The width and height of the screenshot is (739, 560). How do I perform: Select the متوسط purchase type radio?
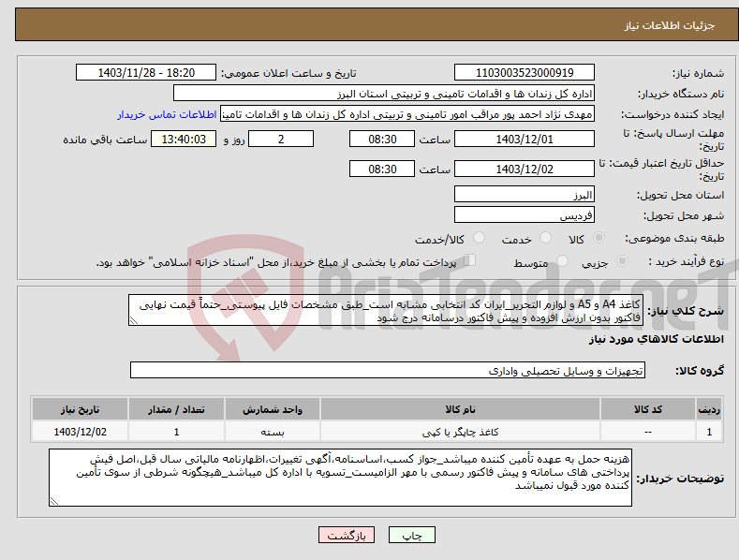(x=562, y=261)
